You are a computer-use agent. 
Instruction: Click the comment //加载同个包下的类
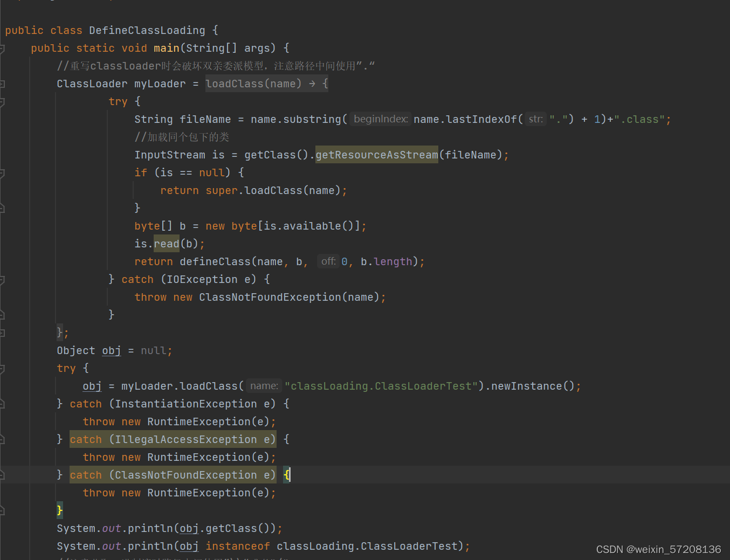coord(182,137)
